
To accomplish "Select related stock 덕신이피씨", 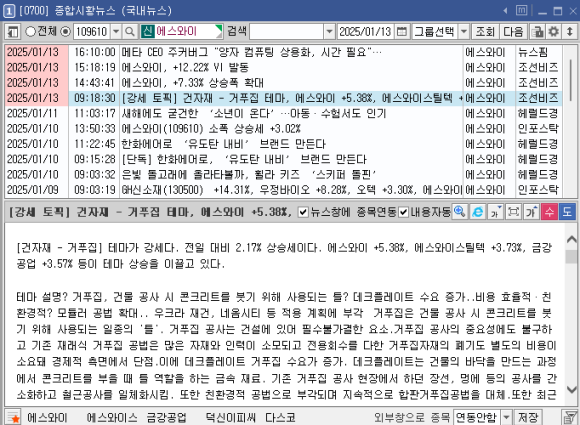I will point(231,418).
